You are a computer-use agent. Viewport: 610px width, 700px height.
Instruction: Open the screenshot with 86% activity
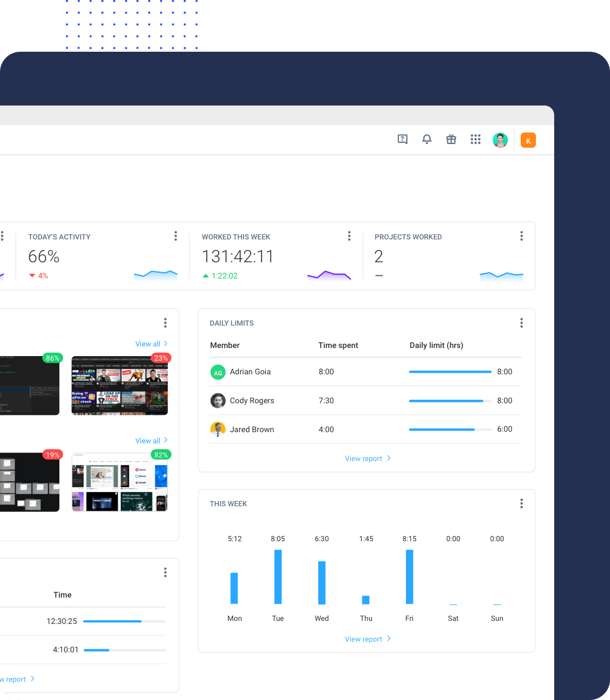click(29, 386)
